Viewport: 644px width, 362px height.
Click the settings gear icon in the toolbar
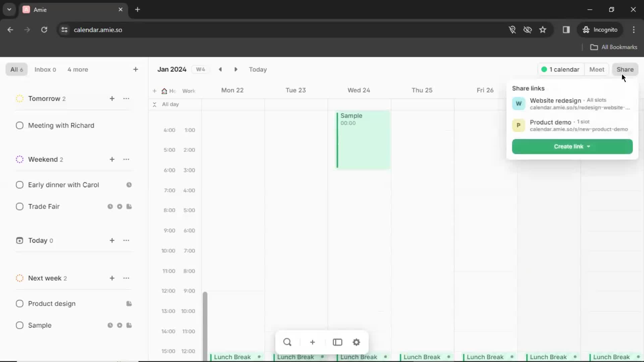click(x=357, y=342)
